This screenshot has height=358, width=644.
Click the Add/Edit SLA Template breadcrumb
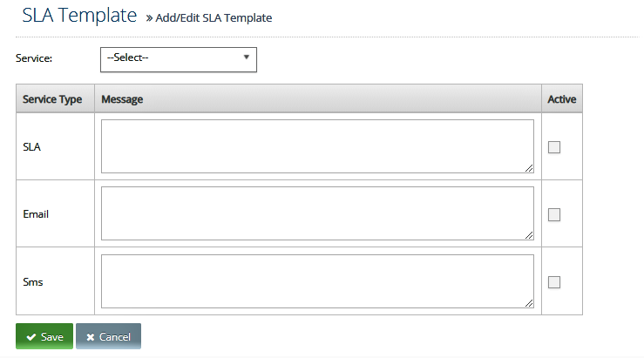214,18
